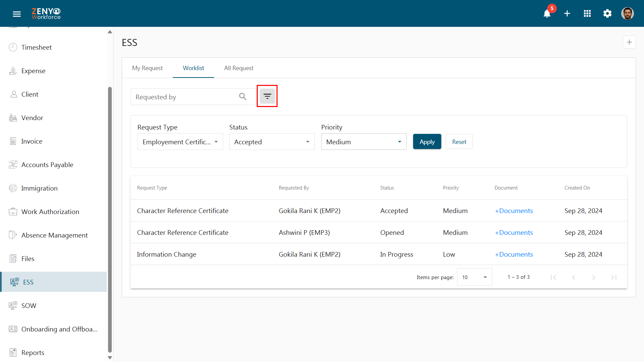
Task: Click the Reset filter button
Action: [459, 142]
